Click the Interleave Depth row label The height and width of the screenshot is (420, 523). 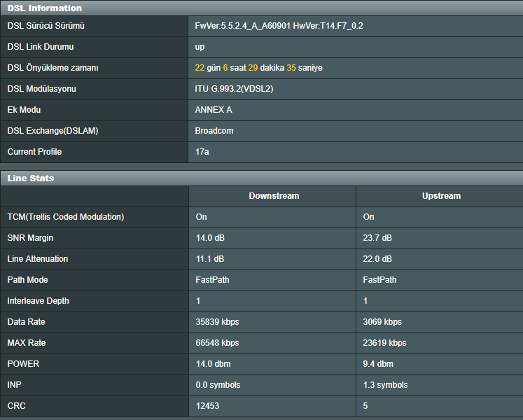(x=38, y=301)
